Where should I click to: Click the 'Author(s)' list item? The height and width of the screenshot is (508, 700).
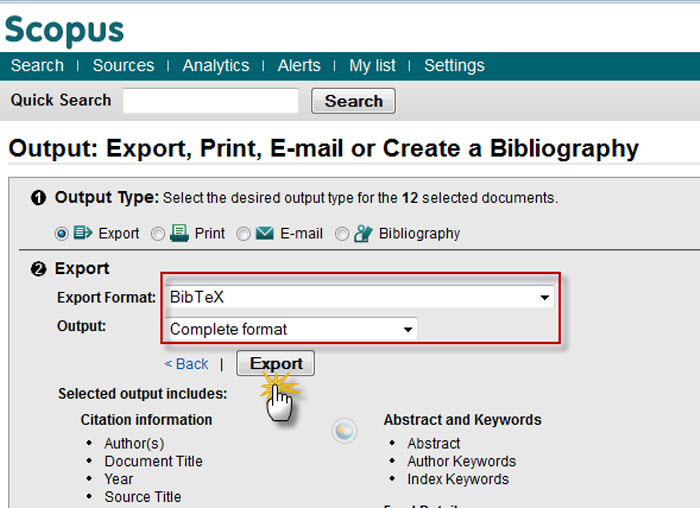click(134, 443)
